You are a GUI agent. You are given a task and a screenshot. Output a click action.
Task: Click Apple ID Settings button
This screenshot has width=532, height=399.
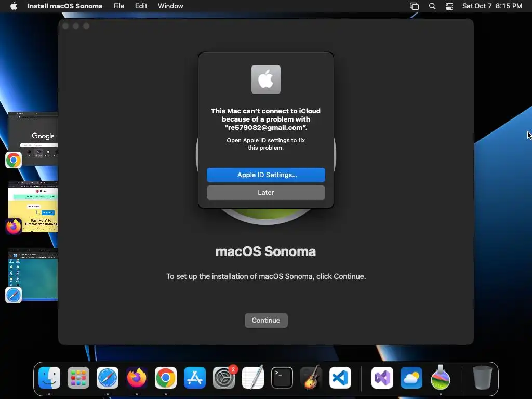pyautogui.click(x=265, y=175)
